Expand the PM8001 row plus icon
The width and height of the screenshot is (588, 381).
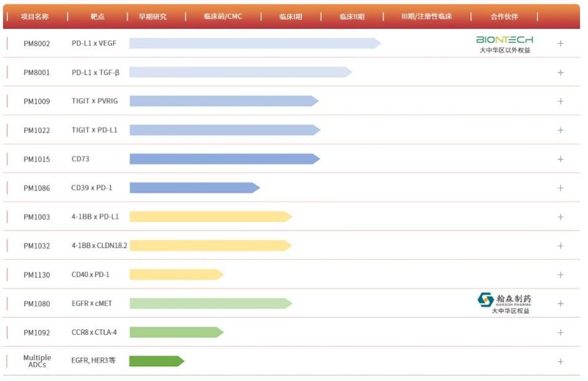click(560, 73)
